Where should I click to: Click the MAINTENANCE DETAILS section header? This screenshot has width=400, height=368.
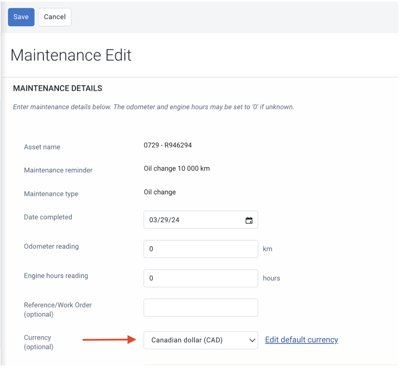[x=58, y=88]
